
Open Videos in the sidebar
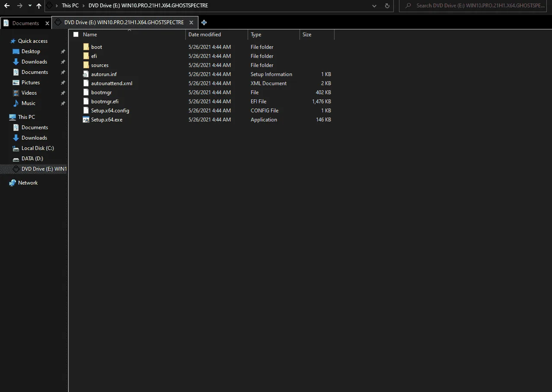point(29,93)
